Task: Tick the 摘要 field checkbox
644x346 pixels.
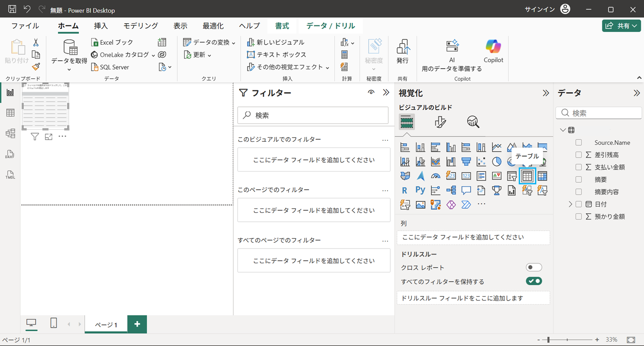Action: (x=579, y=180)
